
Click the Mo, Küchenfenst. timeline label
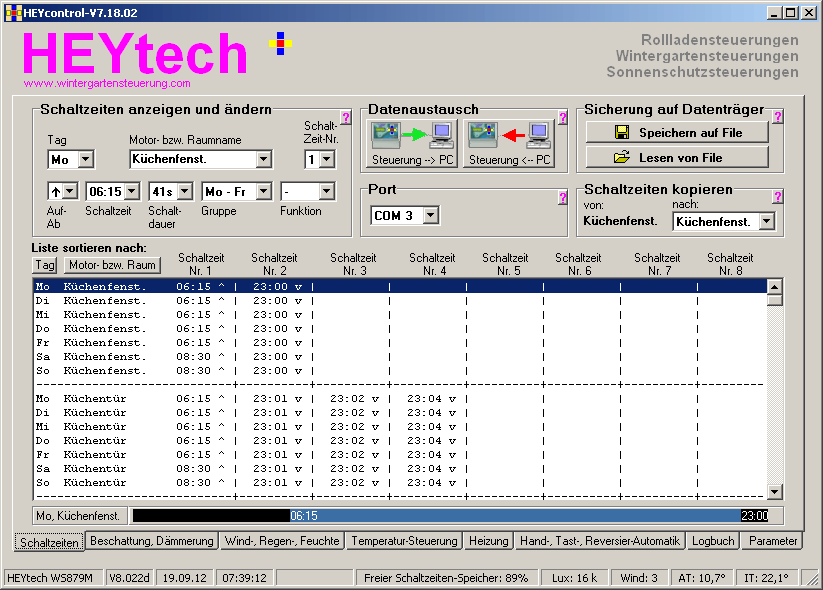point(79,515)
